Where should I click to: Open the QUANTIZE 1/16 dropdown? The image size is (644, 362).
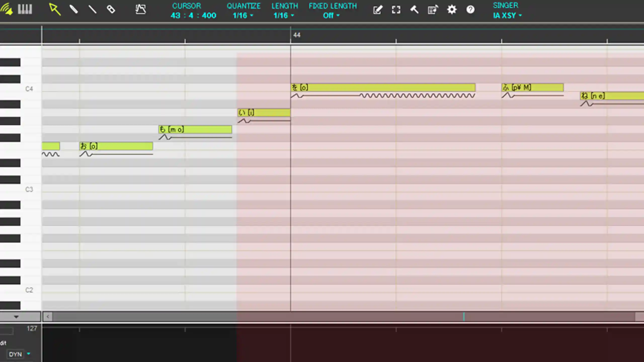243,15
